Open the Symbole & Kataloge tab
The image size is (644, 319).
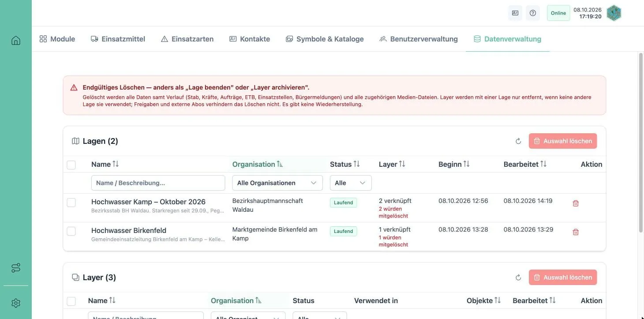click(x=325, y=39)
